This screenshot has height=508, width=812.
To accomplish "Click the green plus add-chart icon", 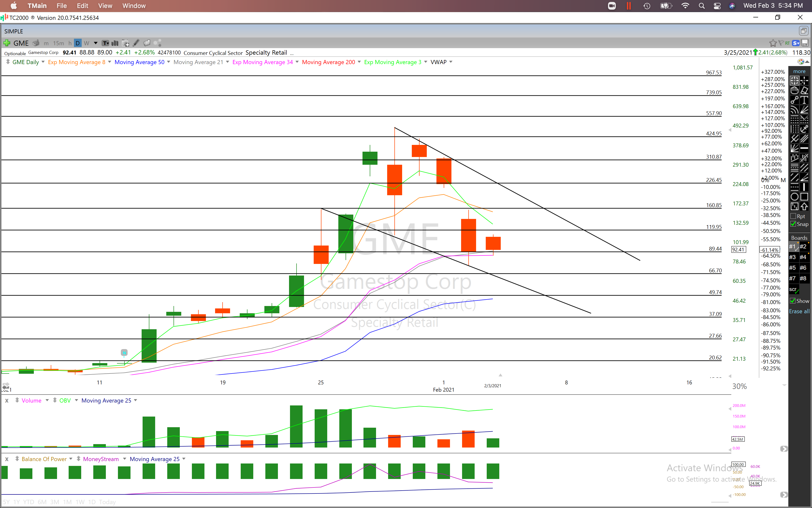I will (x=7, y=43).
